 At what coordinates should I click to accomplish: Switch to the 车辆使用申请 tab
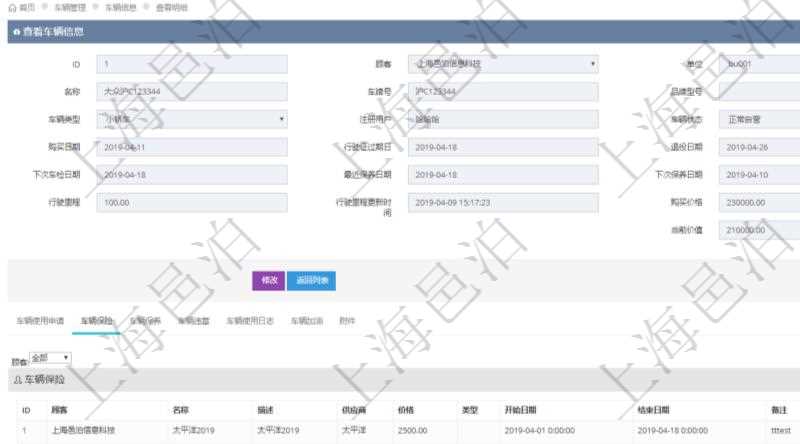pyautogui.click(x=40, y=321)
